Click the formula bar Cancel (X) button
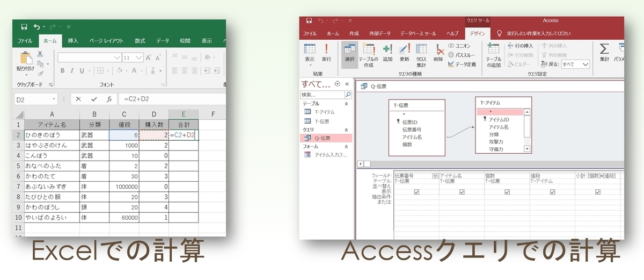This screenshot has height=280, width=644. click(78, 99)
